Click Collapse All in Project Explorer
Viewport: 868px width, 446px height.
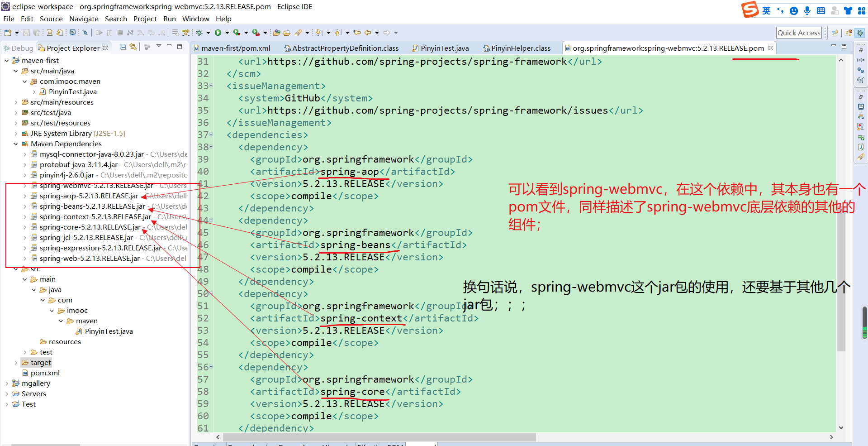pos(123,47)
